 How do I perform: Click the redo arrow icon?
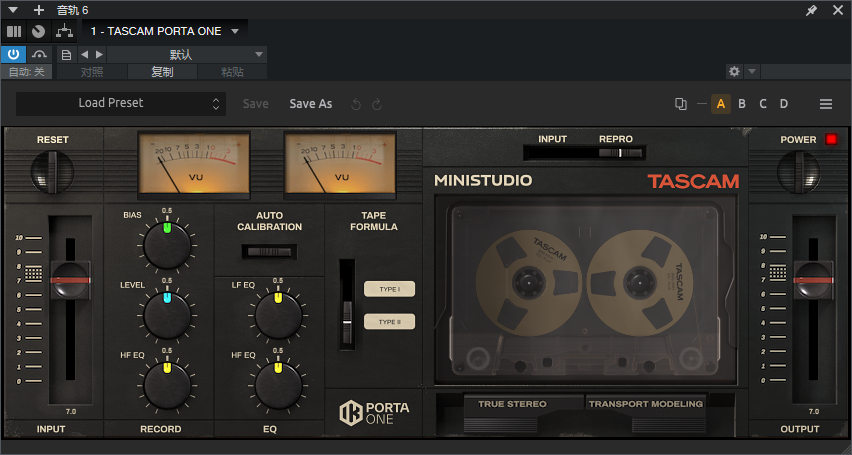pos(377,104)
